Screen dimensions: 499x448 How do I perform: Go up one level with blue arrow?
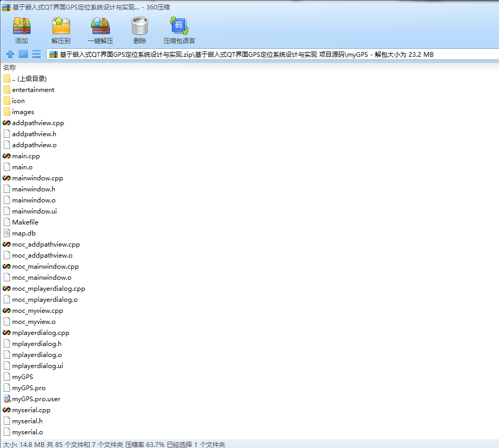10,54
